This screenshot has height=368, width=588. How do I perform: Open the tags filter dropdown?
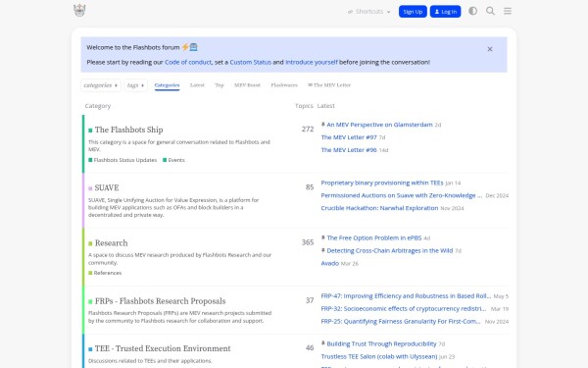coord(135,85)
